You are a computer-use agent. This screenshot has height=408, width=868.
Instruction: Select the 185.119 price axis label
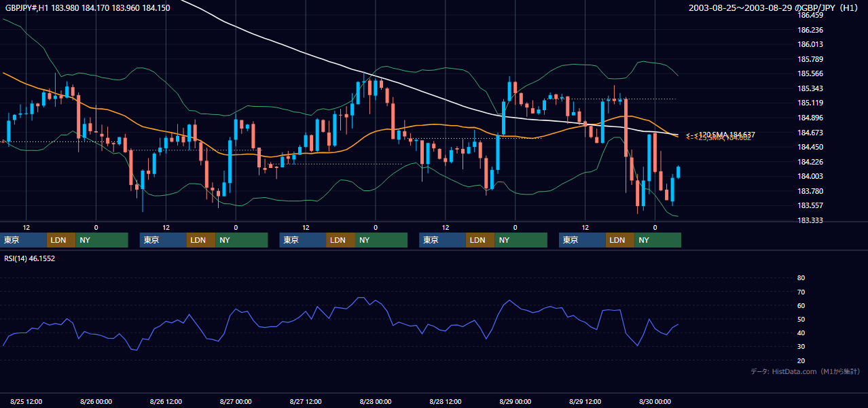click(x=810, y=103)
